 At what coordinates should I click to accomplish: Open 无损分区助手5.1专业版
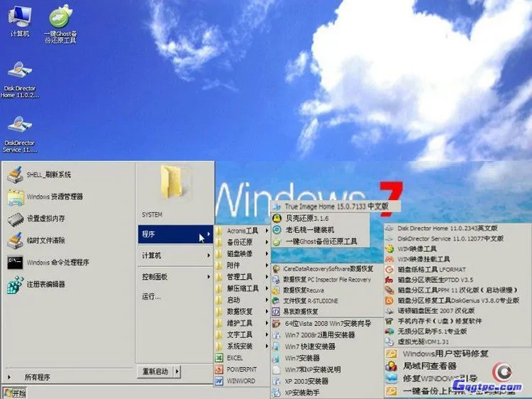click(x=457, y=331)
